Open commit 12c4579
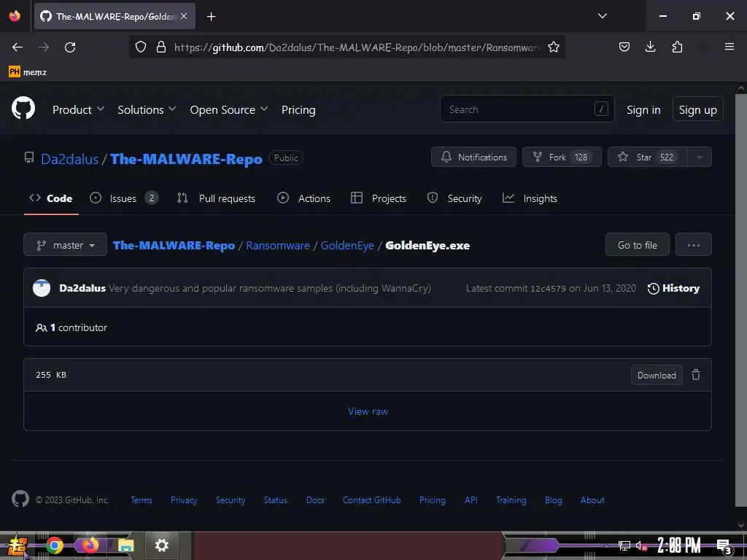This screenshot has height=560, width=747. tap(548, 288)
